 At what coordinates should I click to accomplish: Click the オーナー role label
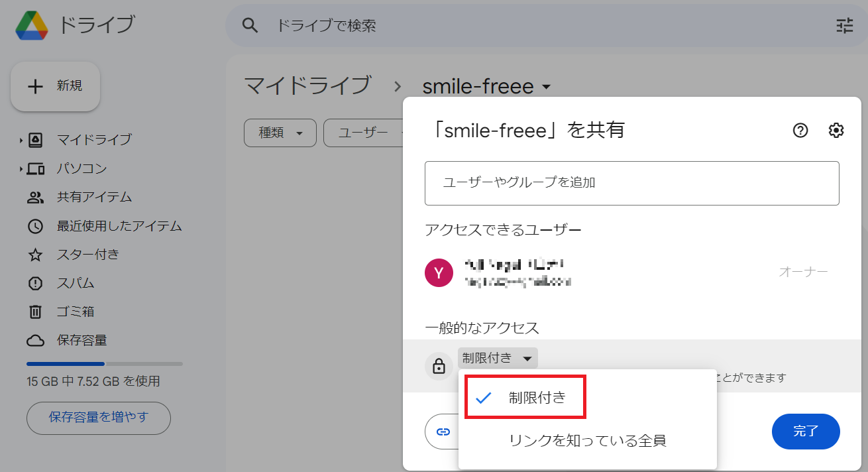pos(803,272)
